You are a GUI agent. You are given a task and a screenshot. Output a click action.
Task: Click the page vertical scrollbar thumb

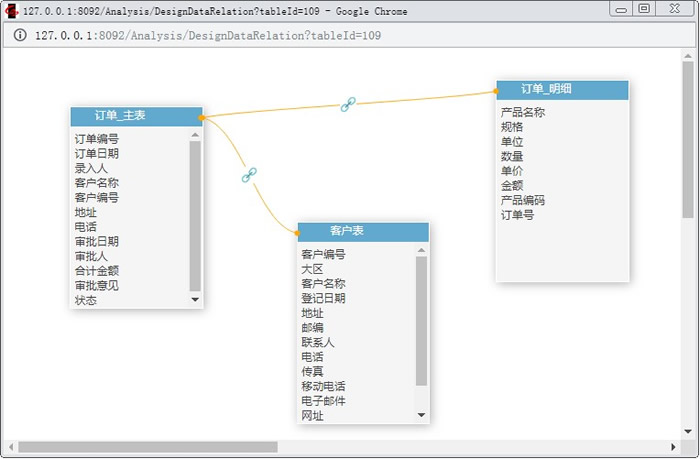687,140
